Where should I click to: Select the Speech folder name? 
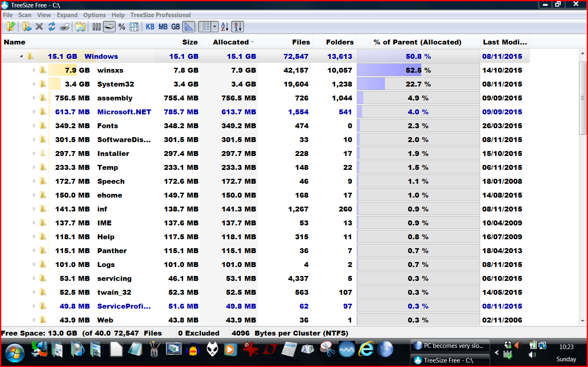point(111,181)
